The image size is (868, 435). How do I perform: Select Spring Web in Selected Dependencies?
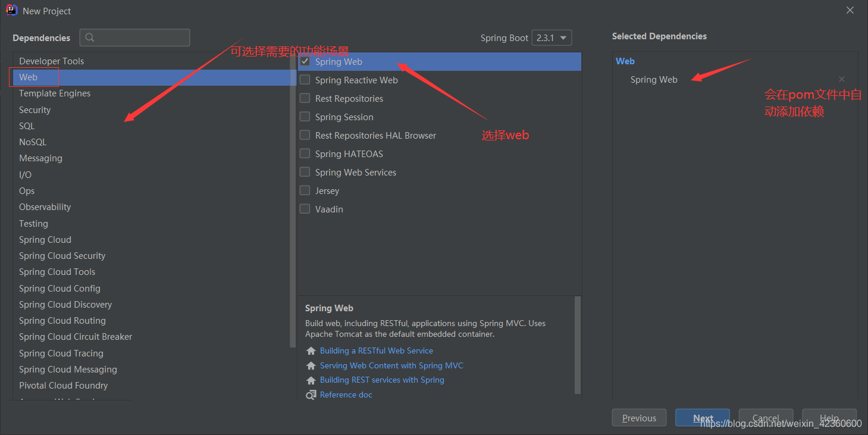tap(654, 80)
